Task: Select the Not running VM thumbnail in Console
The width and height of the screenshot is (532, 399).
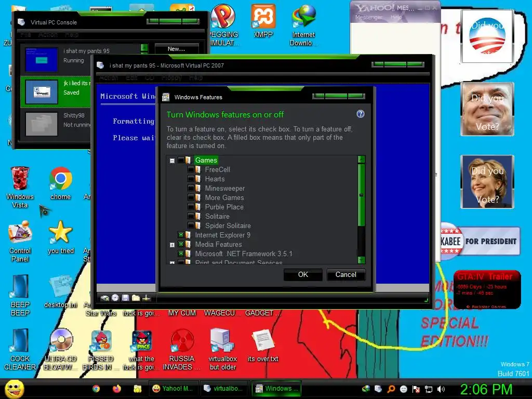Action: coord(42,124)
